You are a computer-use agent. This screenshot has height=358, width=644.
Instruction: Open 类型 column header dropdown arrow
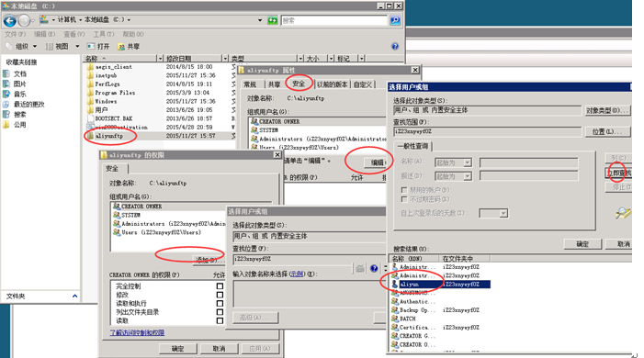click(300, 59)
